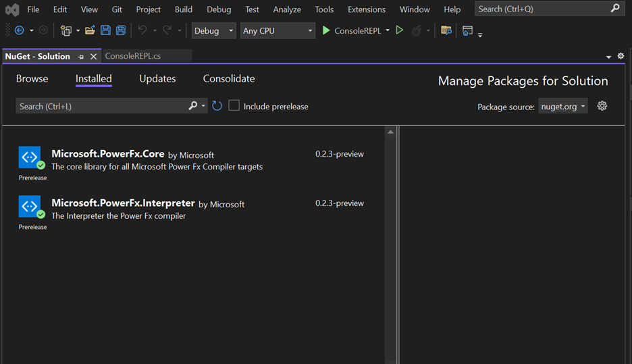Open the Find in Files folder icon

coord(446,30)
